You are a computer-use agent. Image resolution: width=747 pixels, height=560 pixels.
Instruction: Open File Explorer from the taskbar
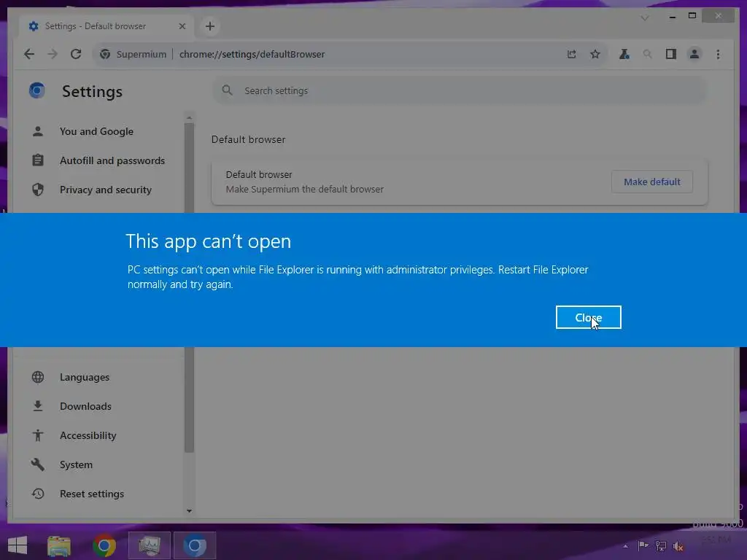pos(59,545)
